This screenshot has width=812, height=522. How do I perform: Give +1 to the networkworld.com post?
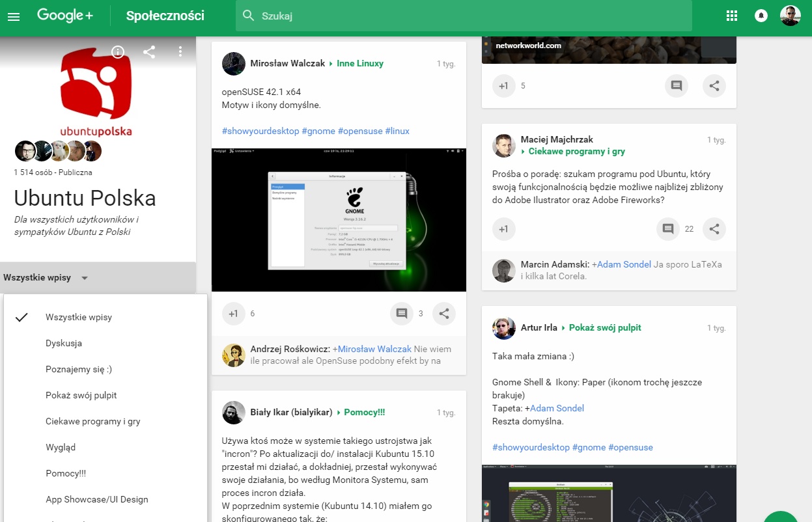(x=503, y=86)
